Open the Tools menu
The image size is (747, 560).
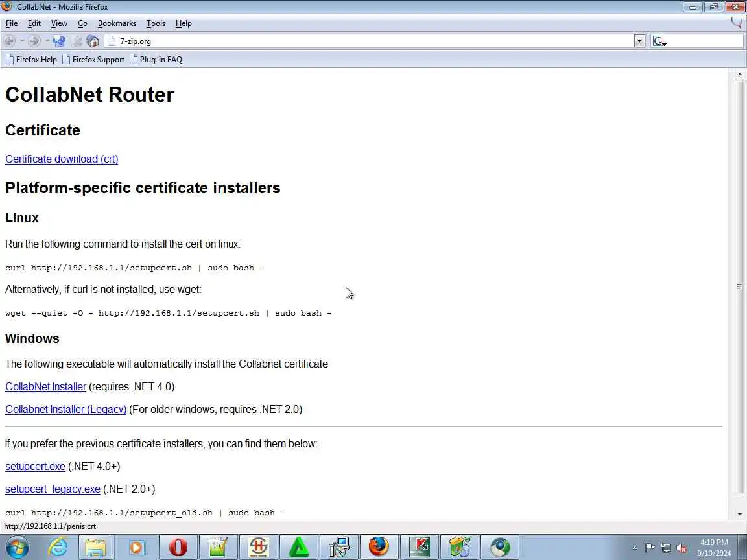(x=156, y=23)
